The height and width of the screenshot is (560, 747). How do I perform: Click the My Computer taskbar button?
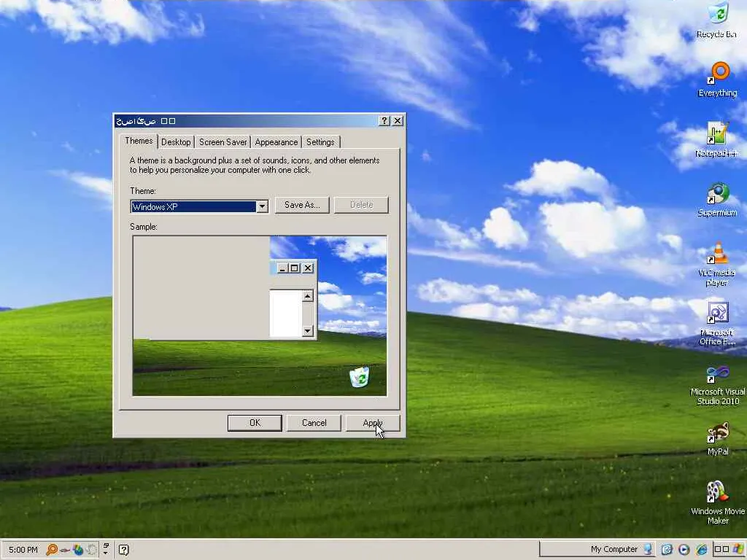(x=597, y=549)
